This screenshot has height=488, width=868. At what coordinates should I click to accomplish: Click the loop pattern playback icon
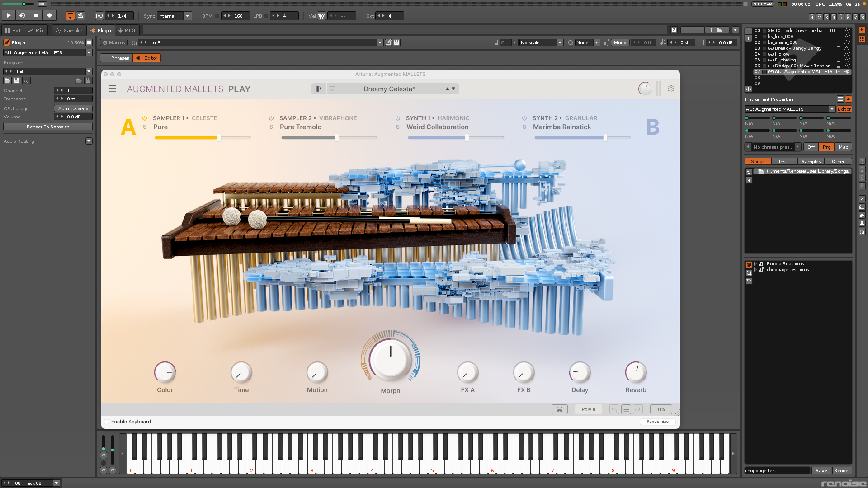(22, 15)
